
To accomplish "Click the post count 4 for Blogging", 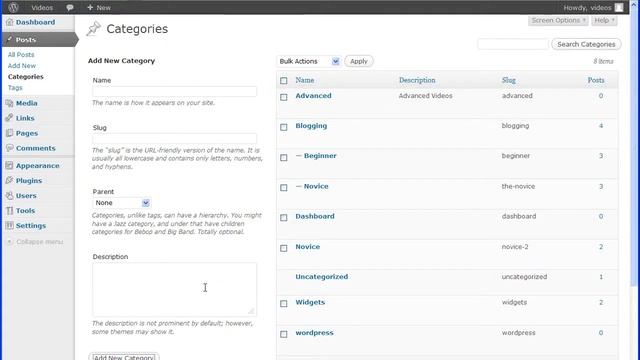I will pyautogui.click(x=601, y=126).
